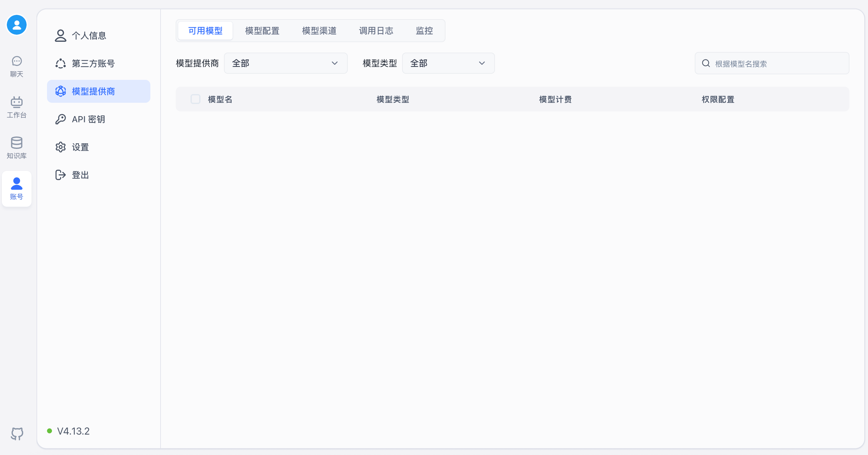Screen dimensions: 868x455
Task: Click the 登出 logout item
Action: (x=80, y=175)
